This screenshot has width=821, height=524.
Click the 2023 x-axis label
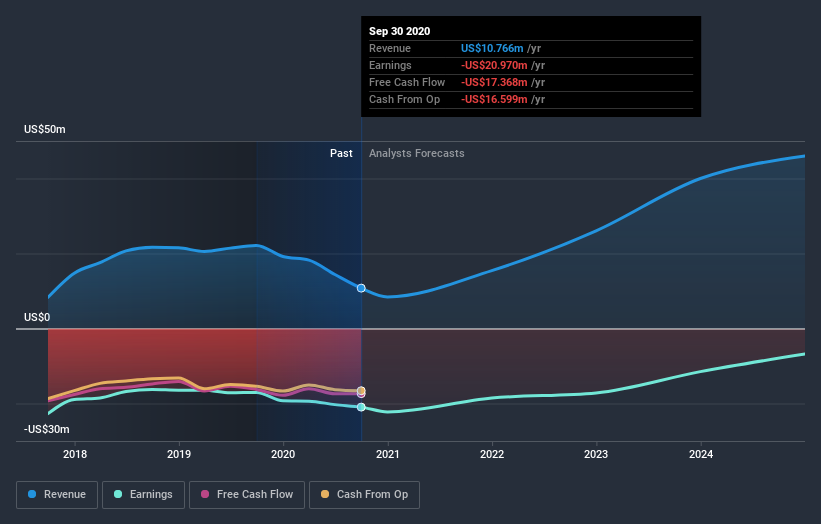(x=596, y=454)
